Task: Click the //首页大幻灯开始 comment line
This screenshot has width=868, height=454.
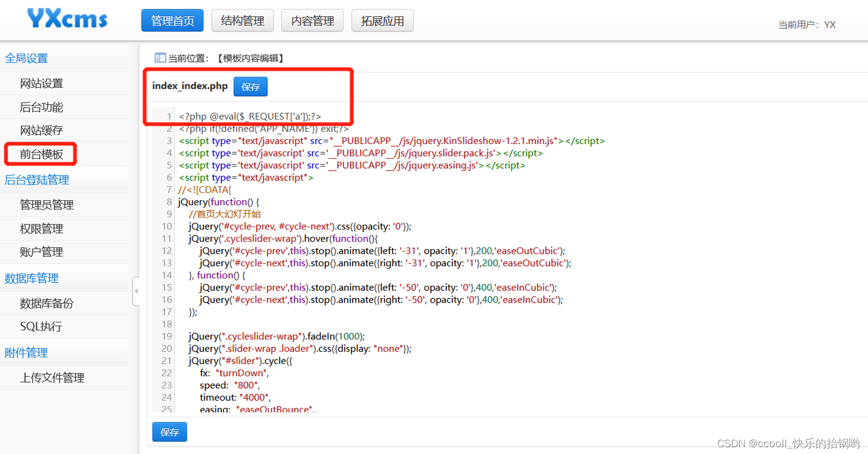Action: click(x=225, y=214)
